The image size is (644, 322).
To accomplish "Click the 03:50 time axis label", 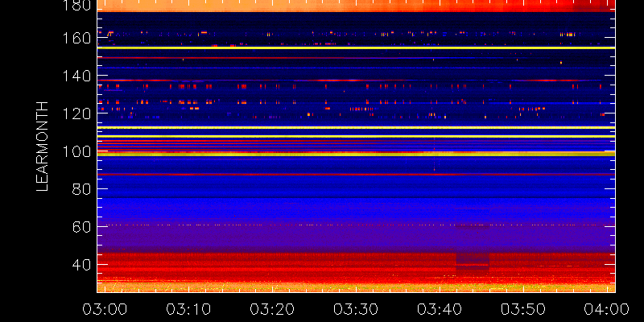I will click(x=524, y=309).
